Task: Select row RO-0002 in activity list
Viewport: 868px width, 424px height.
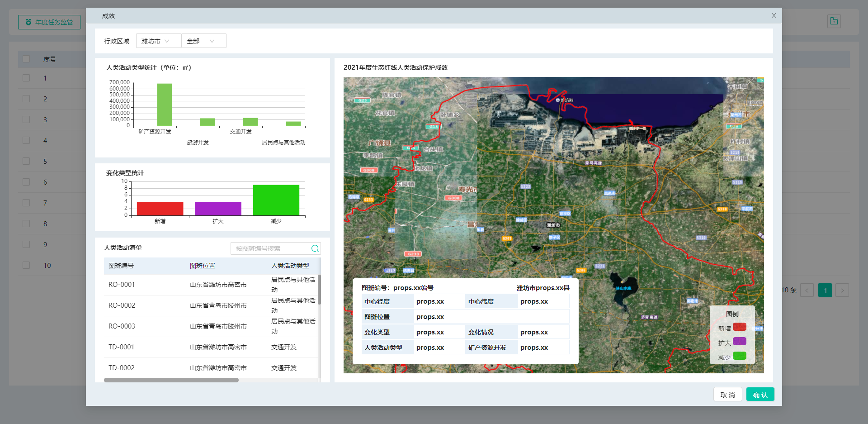Action: pyautogui.click(x=211, y=305)
